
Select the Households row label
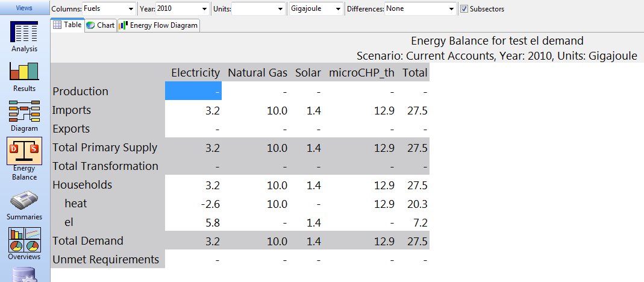click(108, 184)
